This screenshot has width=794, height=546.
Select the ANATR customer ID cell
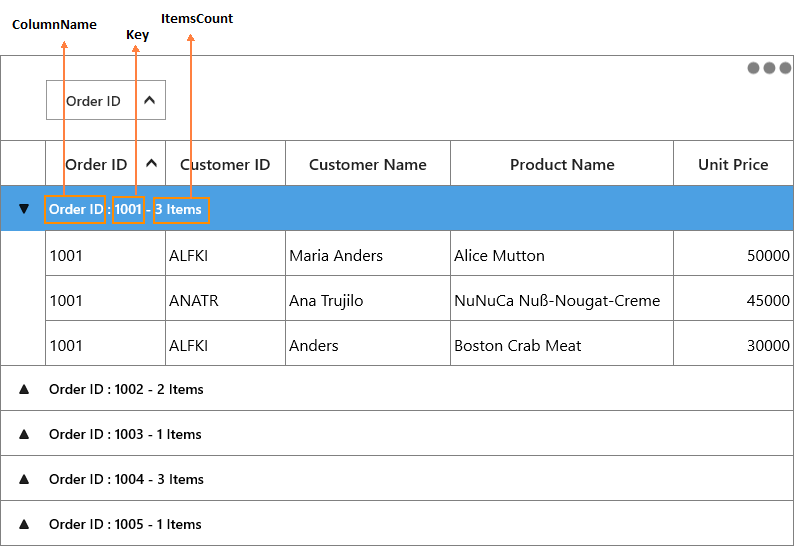pos(225,298)
